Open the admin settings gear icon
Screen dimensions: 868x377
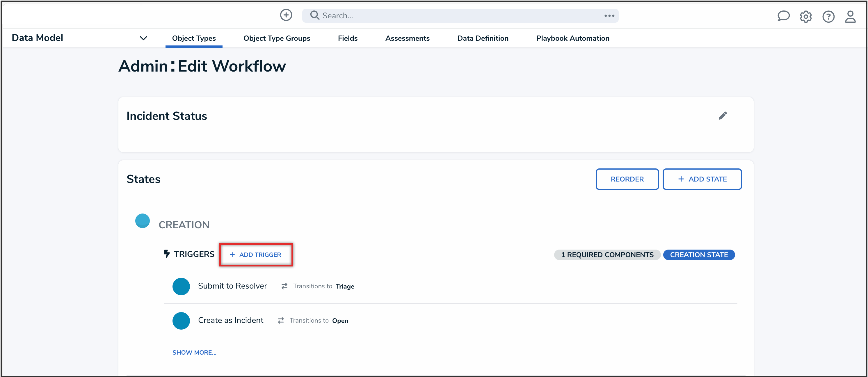[x=806, y=17]
